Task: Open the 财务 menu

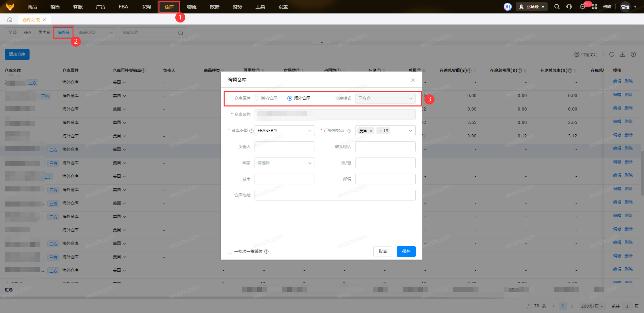Action: pyautogui.click(x=237, y=7)
